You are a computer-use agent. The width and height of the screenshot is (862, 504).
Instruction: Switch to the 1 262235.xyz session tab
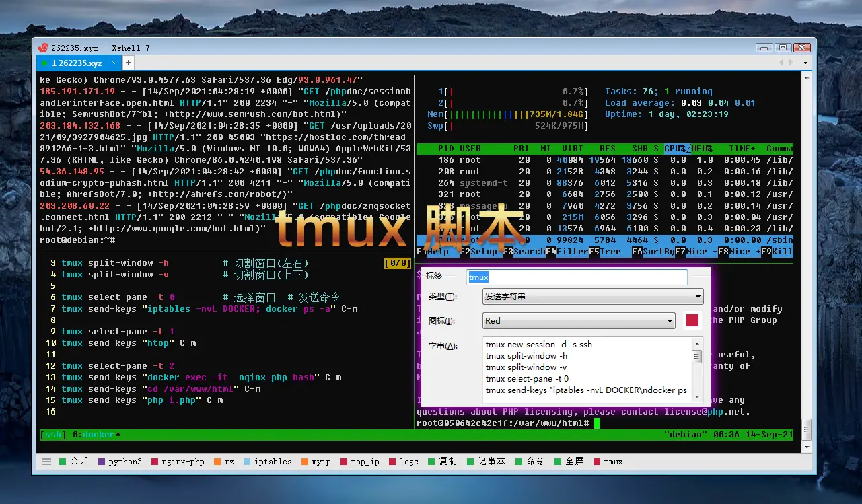coord(76,63)
